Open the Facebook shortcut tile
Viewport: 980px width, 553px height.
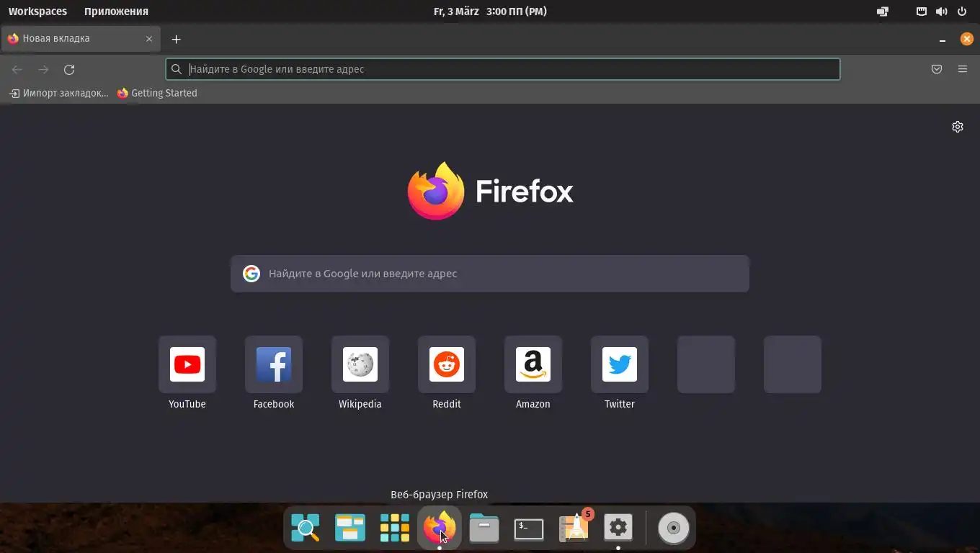pyautogui.click(x=274, y=364)
